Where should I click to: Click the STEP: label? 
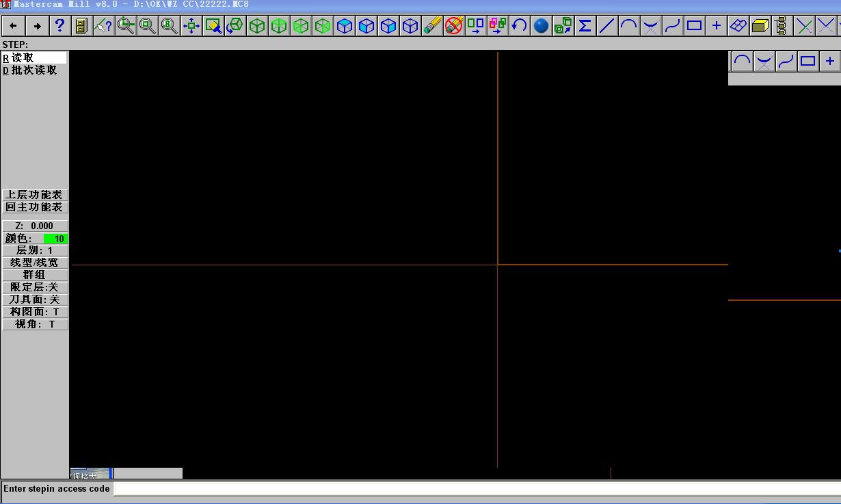point(15,44)
